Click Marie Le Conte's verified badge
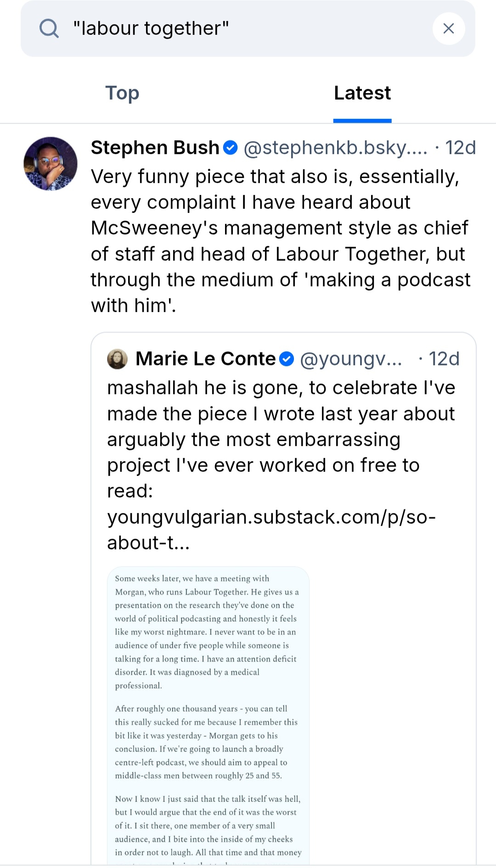The width and height of the screenshot is (496, 868). 287,359
